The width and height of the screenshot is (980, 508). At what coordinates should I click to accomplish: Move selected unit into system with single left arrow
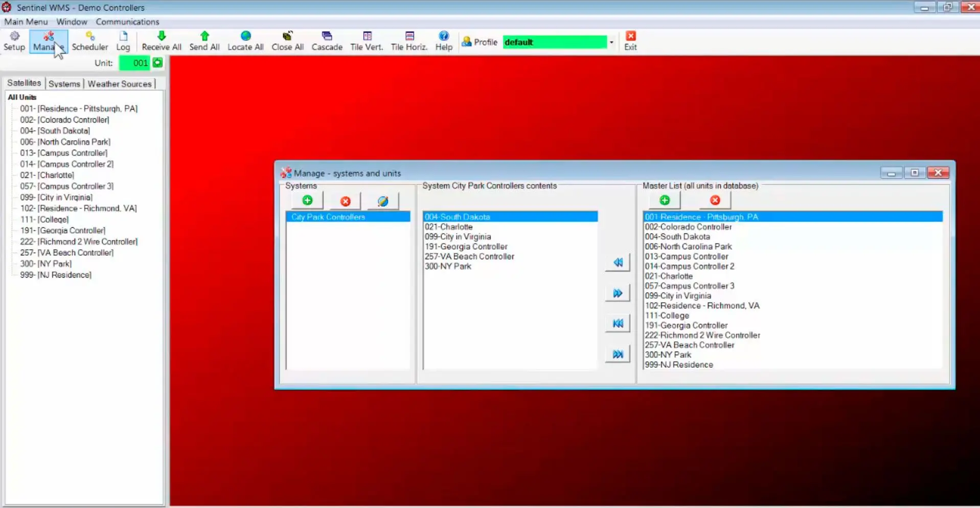click(x=618, y=262)
